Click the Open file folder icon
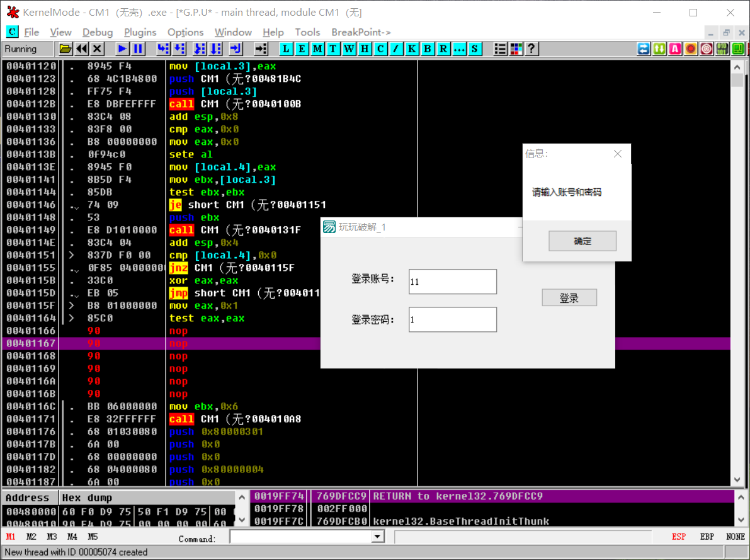 click(x=65, y=49)
